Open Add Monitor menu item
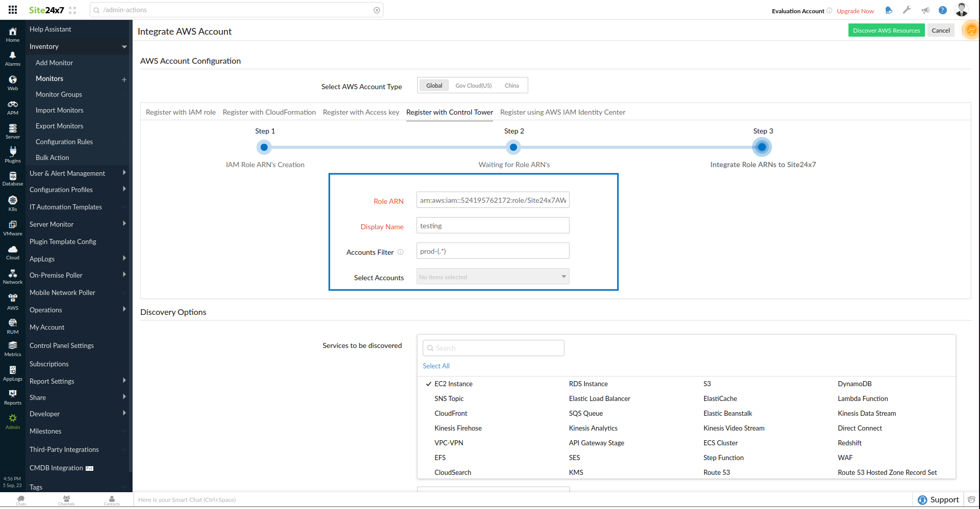The width and height of the screenshot is (980, 509). [x=54, y=63]
